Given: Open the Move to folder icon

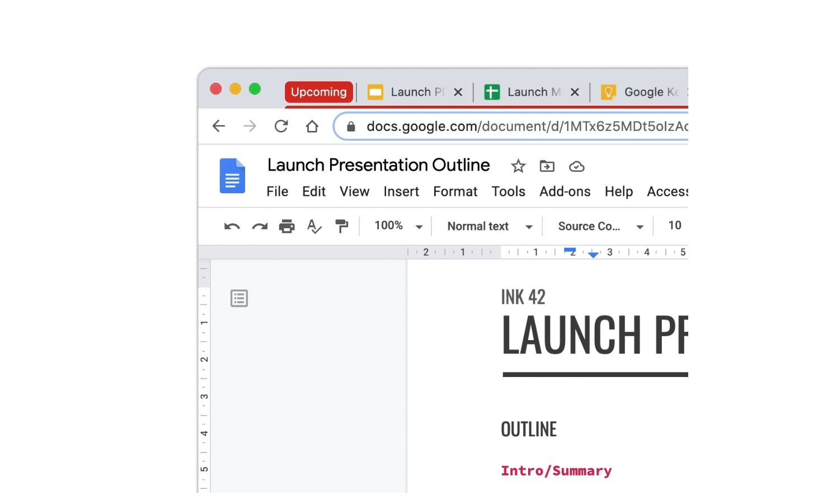Looking at the screenshot, I should 547,166.
